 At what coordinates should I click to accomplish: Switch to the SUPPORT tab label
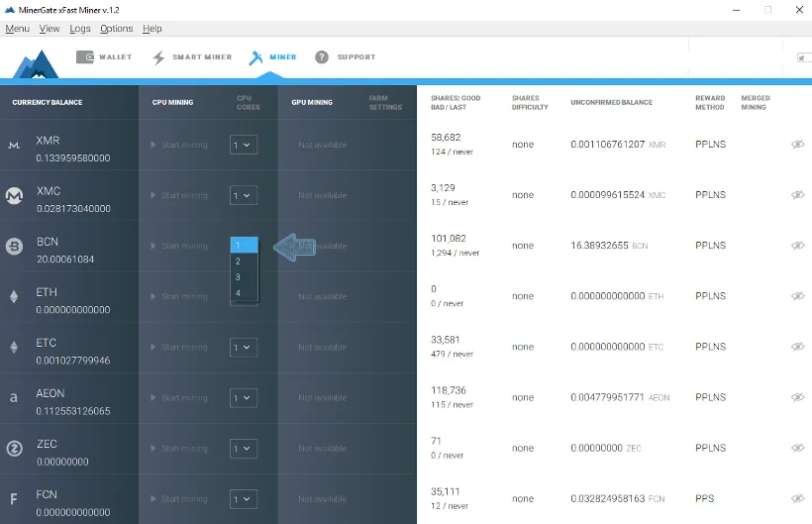tap(356, 57)
